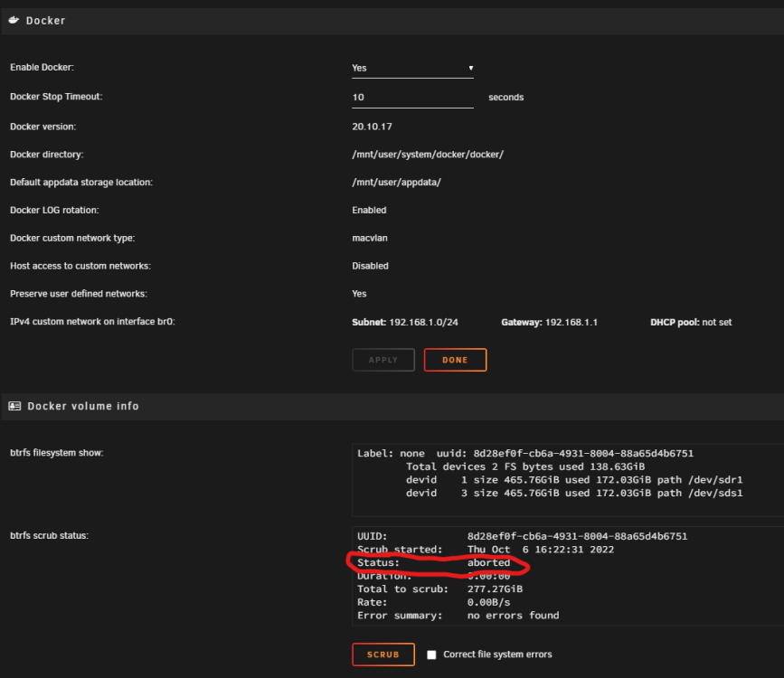
Task: Click the SCRUB button
Action: 383,654
